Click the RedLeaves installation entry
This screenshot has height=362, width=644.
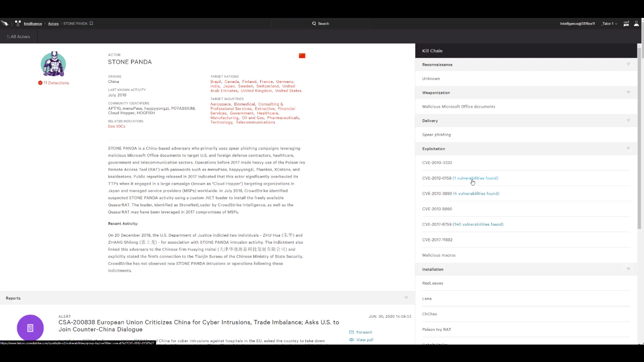[433, 283]
